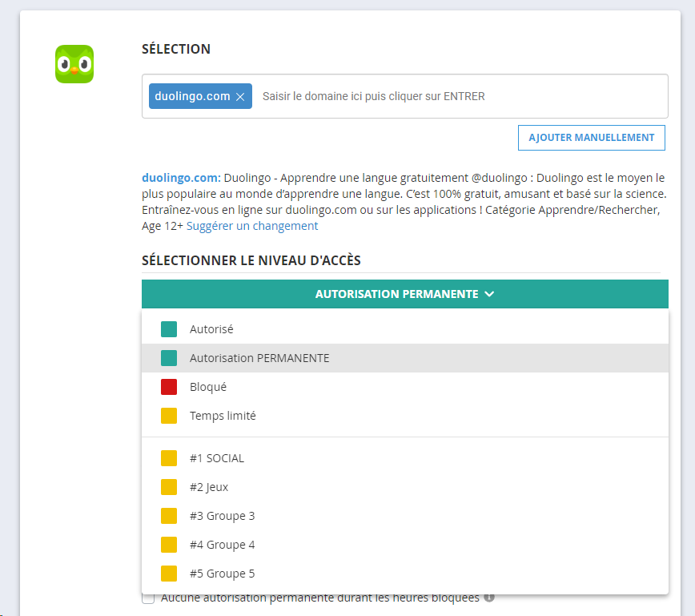Image resolution: width=695 pixels, height=616 pixels.
Task: Click the yellow square beside #2 Jeux
Action: [x=167, y=486]
